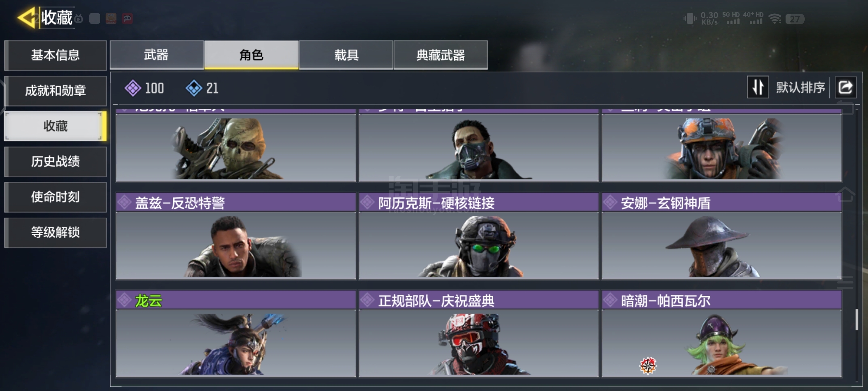Click the blue diamond currency icon

pos(194,88)
